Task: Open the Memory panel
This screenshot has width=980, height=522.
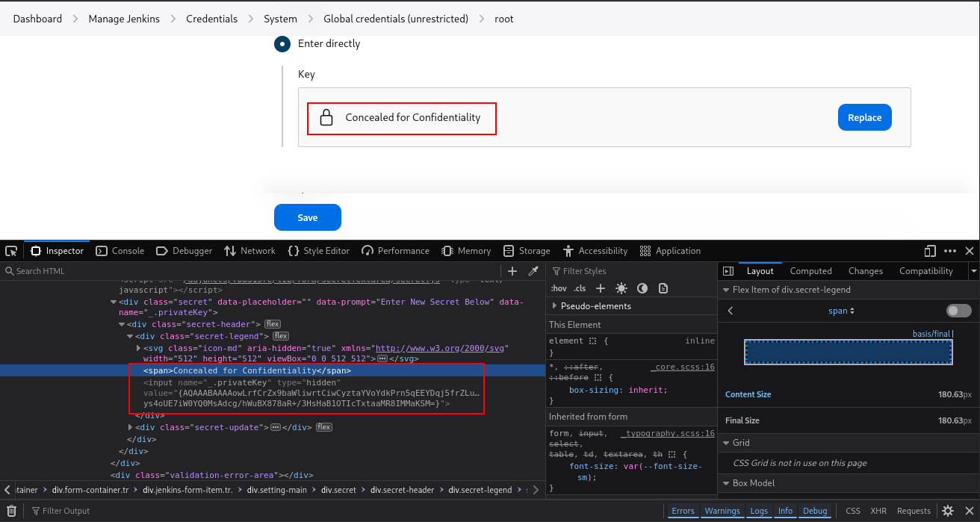Action: coord(466,251)
